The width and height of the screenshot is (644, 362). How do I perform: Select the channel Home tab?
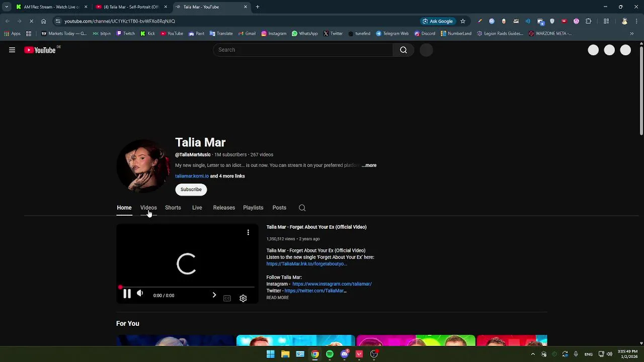tap(124, 208)
